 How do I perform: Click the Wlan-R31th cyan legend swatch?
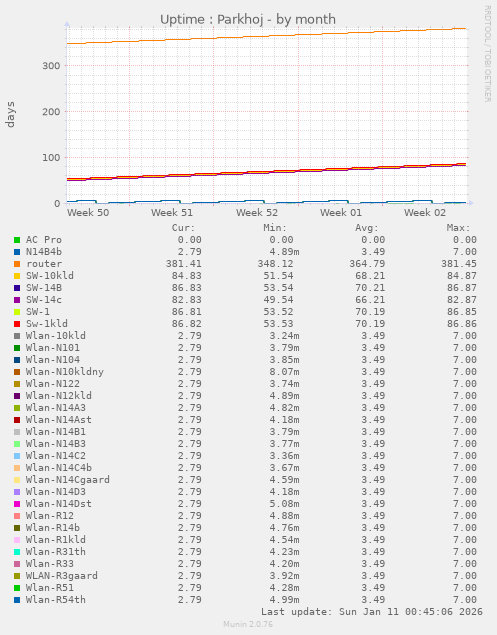17,552
